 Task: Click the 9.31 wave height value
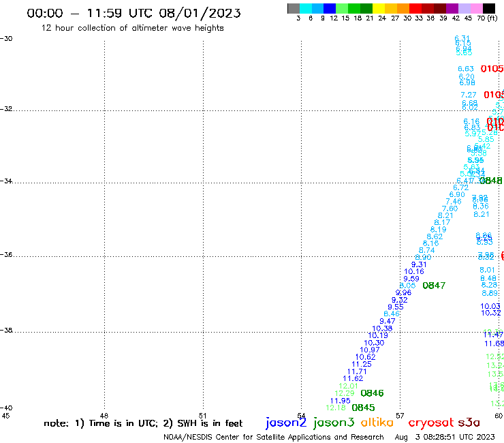pyautogui.click(x=419, y=264)
